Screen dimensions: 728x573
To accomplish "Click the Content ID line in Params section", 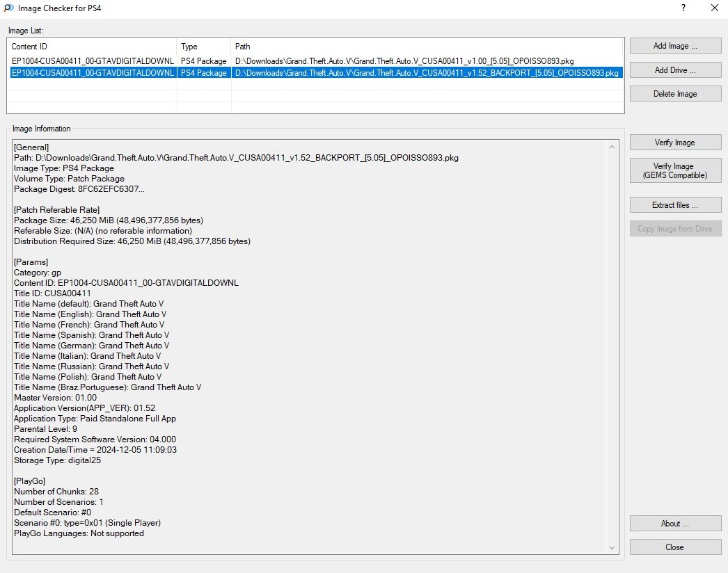I will click(126, 283).
